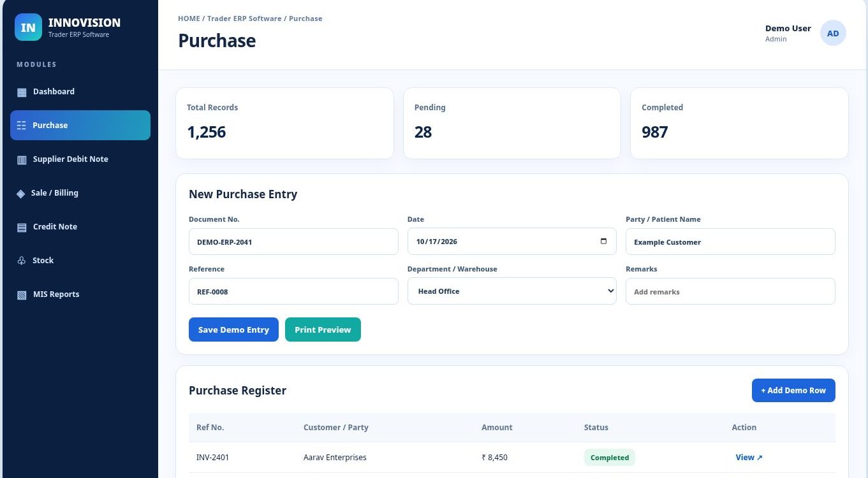Open the calendar picker in the Date field
Image resolution: width=868 pixels, height=478 pixels.
[x=603, y=242]
